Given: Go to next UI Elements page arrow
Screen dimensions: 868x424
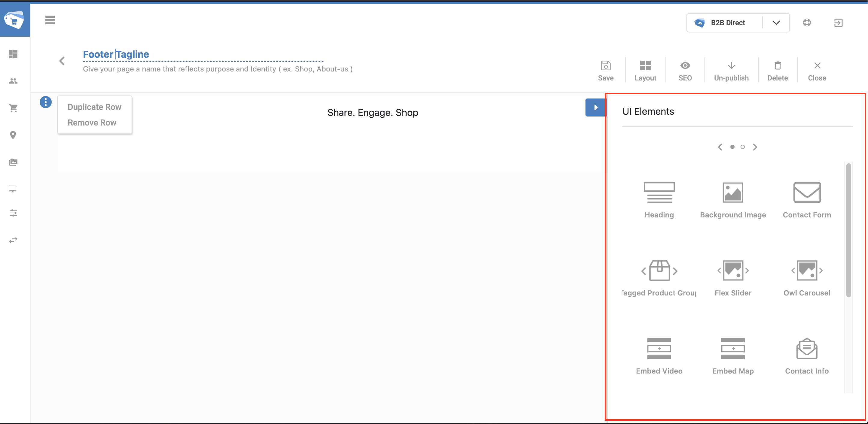Looking at the screenshot, I should coord(755,147).
